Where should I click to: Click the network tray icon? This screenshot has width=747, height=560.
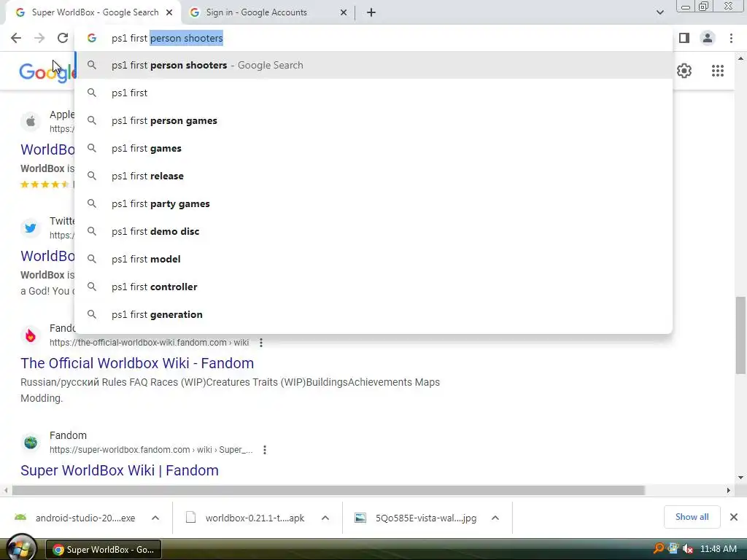click(673, 548)
